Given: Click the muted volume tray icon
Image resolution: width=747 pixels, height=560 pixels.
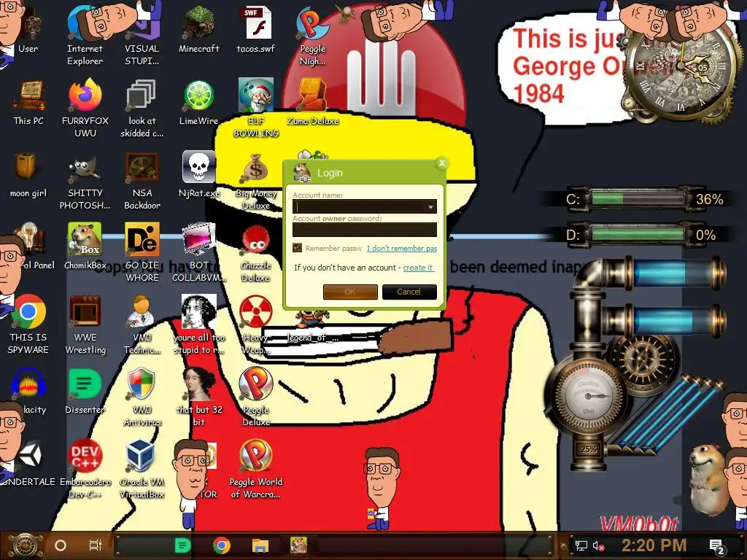Looking at the screenshot, I should [x=599, y=545].
